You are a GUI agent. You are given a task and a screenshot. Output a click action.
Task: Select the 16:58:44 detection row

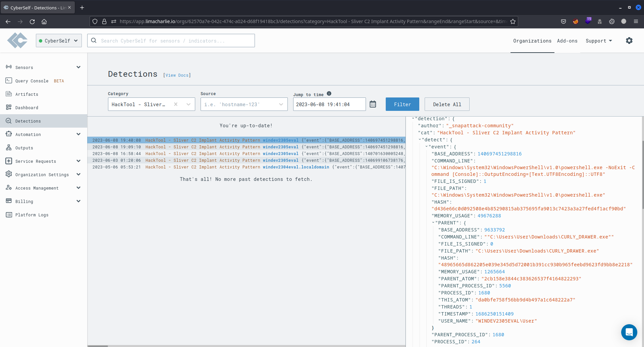pyautogui.click(x=247, y=153)
